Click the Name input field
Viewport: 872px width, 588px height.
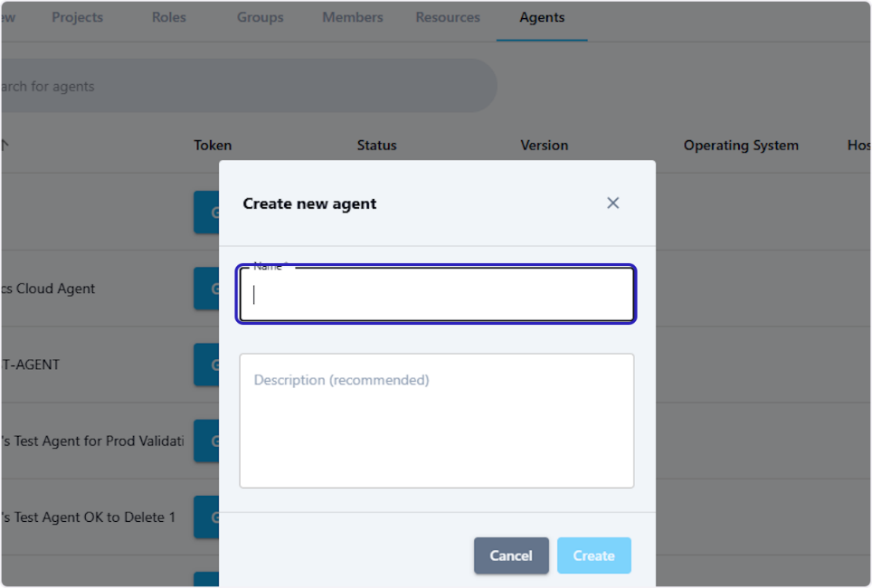pyautogui.click(x=437, y=294)
